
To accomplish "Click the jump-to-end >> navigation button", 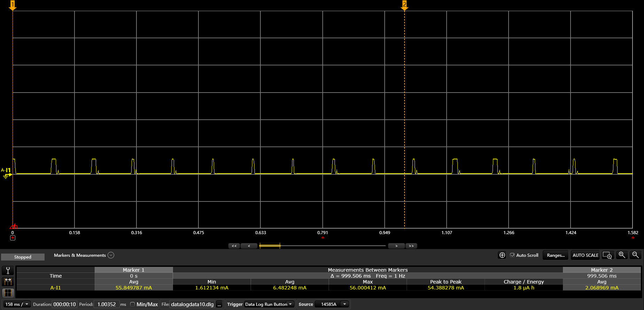I will [411, 246].
